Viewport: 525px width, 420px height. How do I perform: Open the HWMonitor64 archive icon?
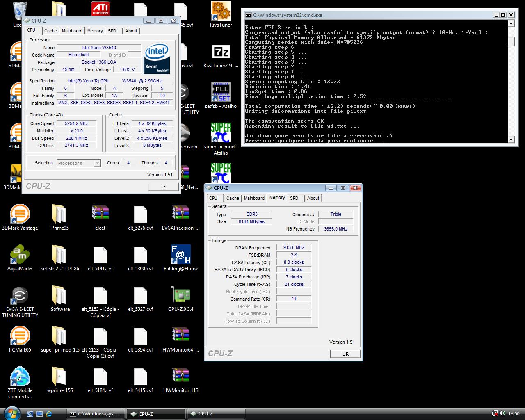pyautogui.click(x=180, y=340)
